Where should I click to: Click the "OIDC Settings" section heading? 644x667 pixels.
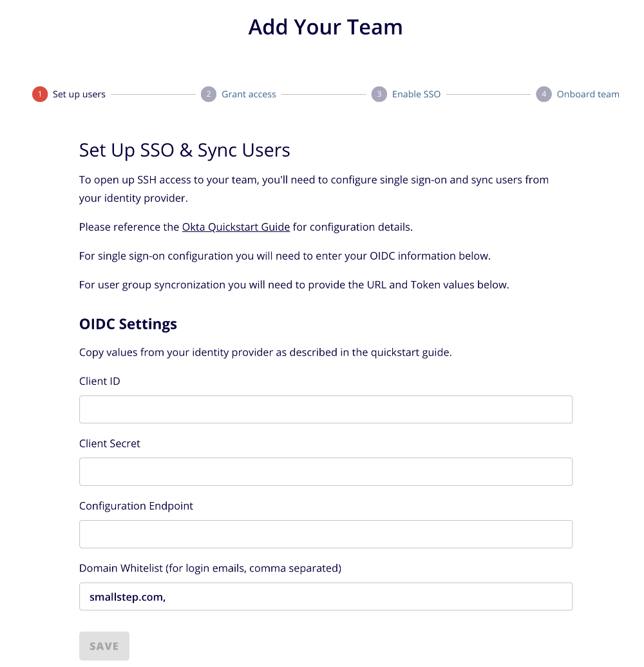tap(128, 324)
